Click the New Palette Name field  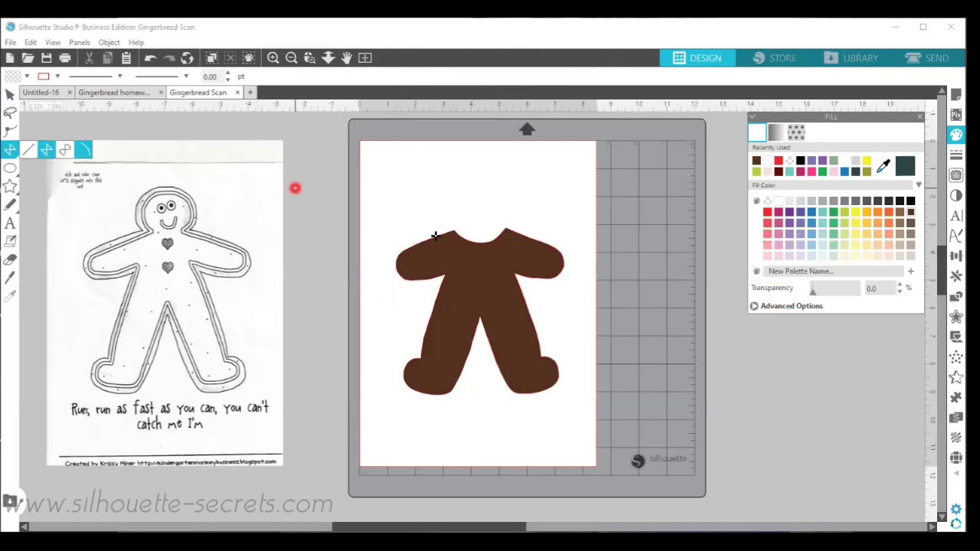point(835,271)
